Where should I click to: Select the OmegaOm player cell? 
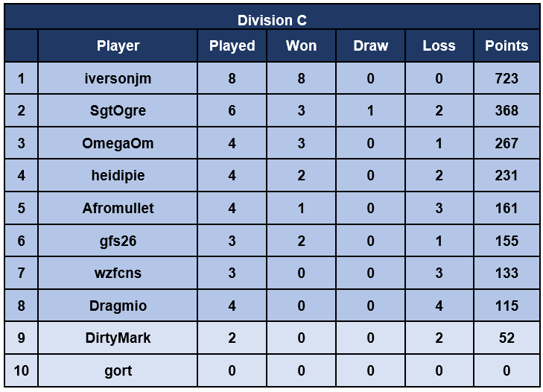[118, 143]
